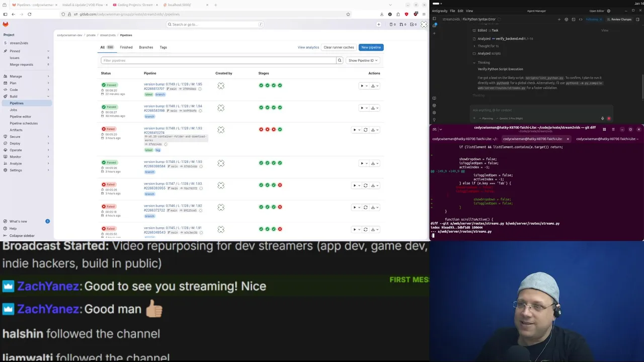This screenshot has width=644, height=362.
Task: Open download artifacts dropdown for pipeline #2266613707
Action: click(x=374, y=86)
